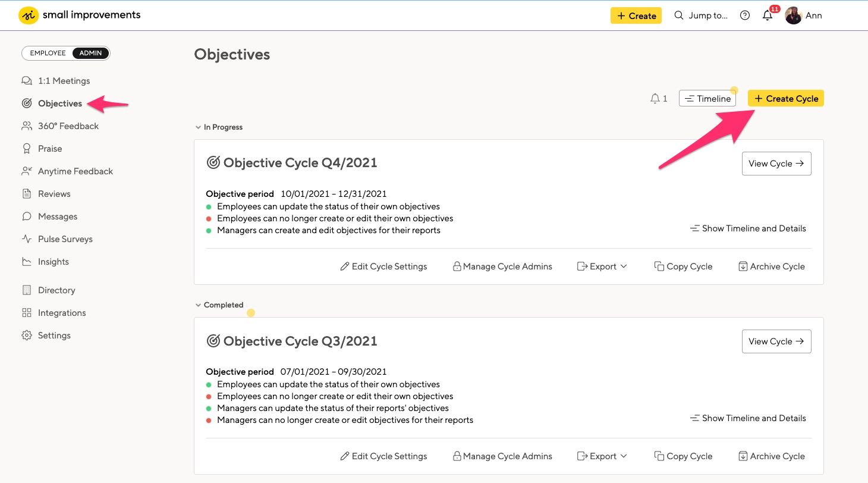Collapse the In Progress section

[198, 127]
